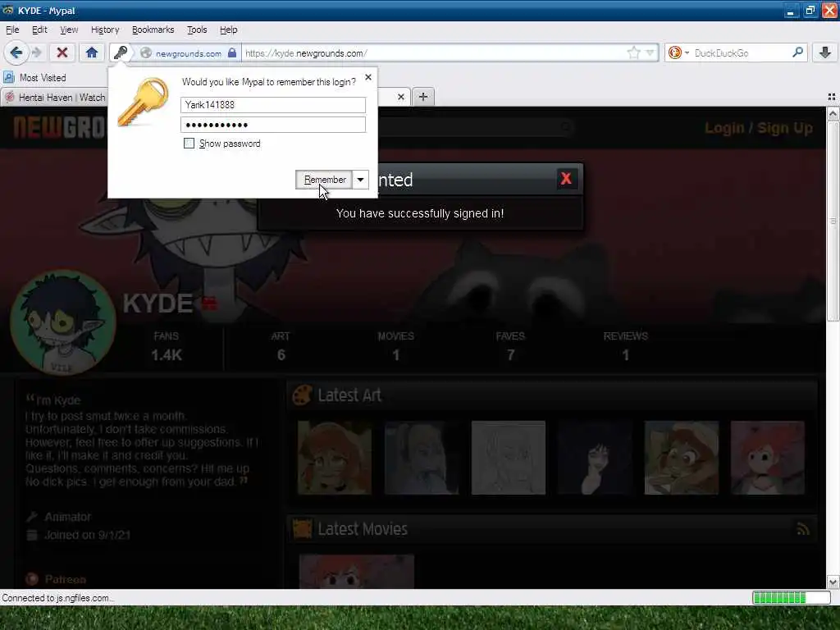The width and height of the screenshot is (840, 630).
Task: Open the File menu
Action: (12, 30)
